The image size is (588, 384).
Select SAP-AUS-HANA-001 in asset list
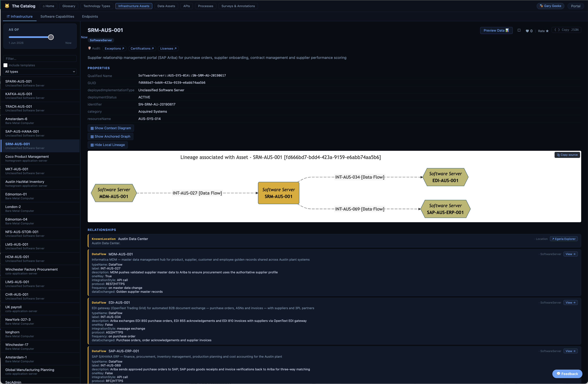(x=40, y=133)
